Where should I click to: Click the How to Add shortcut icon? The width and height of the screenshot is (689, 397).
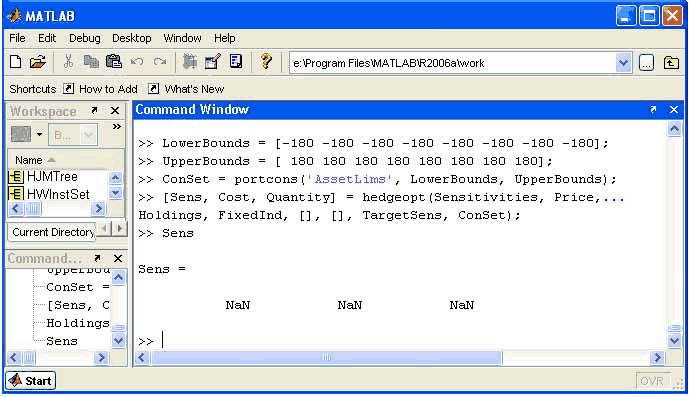coord(68,89)
